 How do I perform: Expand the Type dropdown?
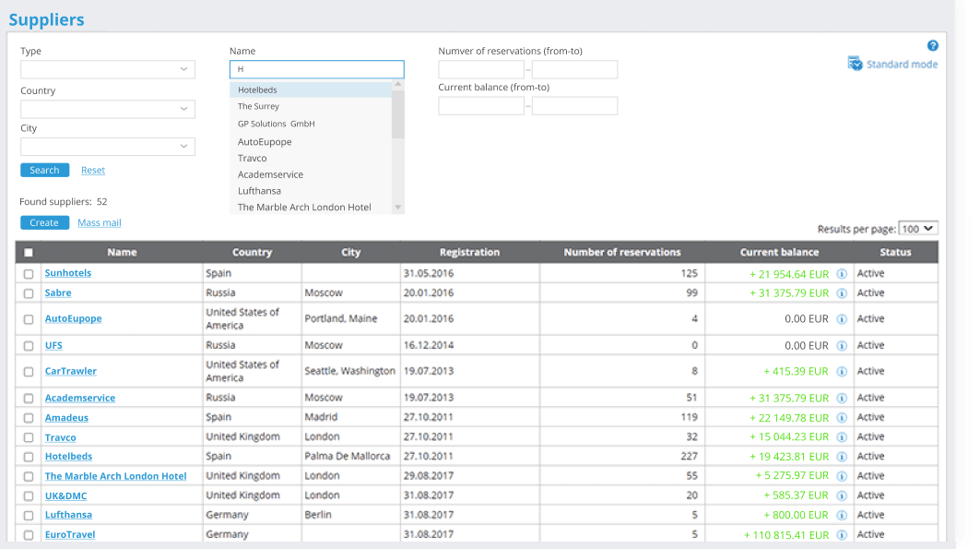tap(108, 69)
